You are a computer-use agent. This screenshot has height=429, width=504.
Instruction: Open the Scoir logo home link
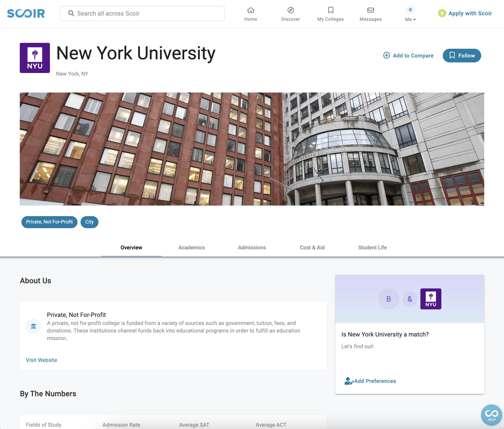click(x=26, y=13)
